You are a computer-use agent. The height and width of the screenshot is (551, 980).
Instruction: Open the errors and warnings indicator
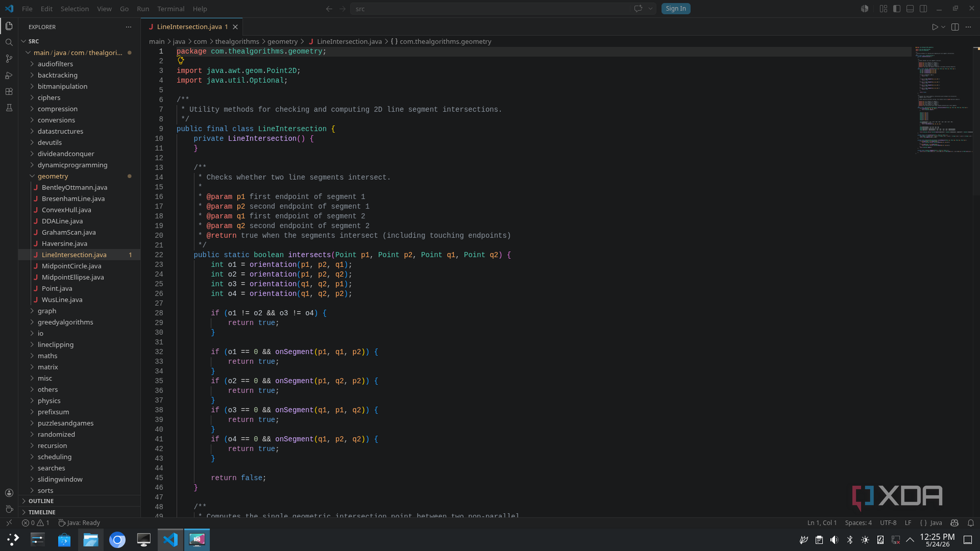pyautogui.click(x=36, y=523)
